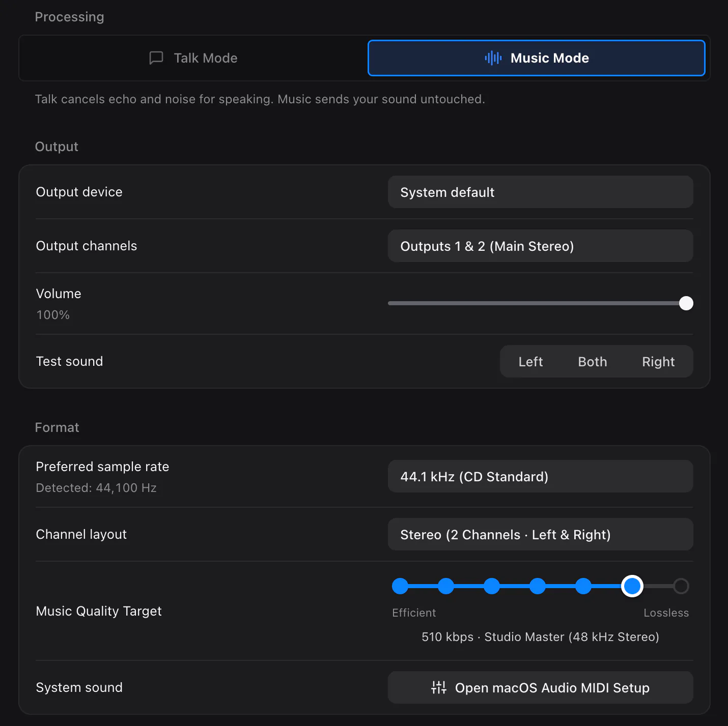Viewport: 728px width, 726px height.
Task: Click the Volume slider handle
Action: [686, 303]
